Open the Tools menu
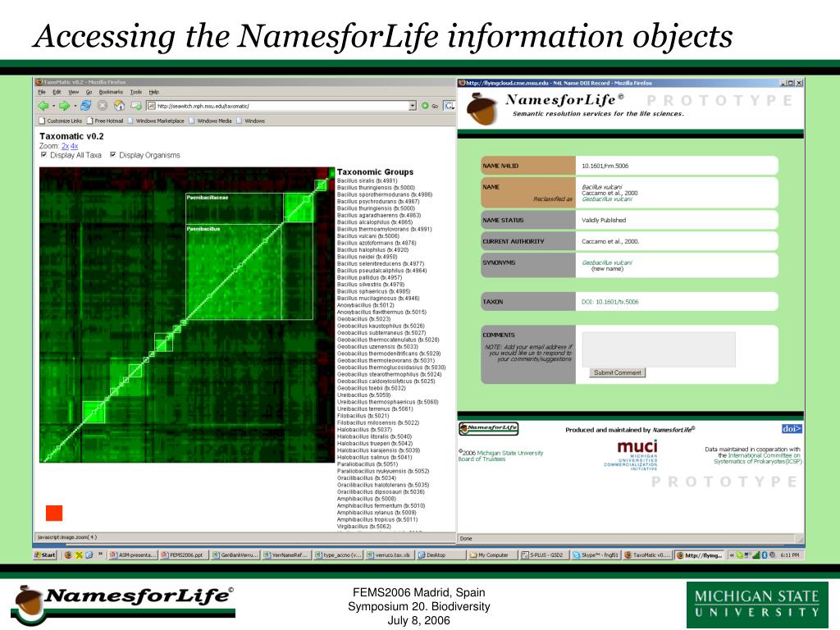The height and width of the screenshot is (630, 840). (x=136, y=92)
